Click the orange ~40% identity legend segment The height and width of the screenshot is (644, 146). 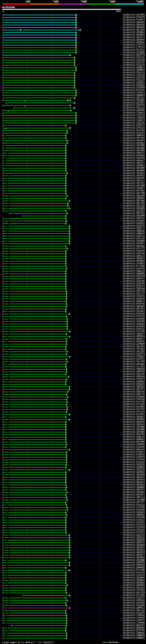45,4
